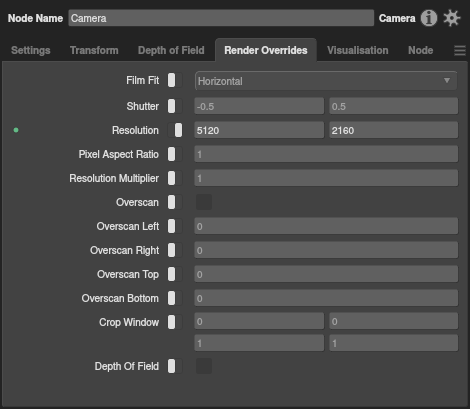
Task: Toggle the Film Fit override switch
Action: (175, 80)
